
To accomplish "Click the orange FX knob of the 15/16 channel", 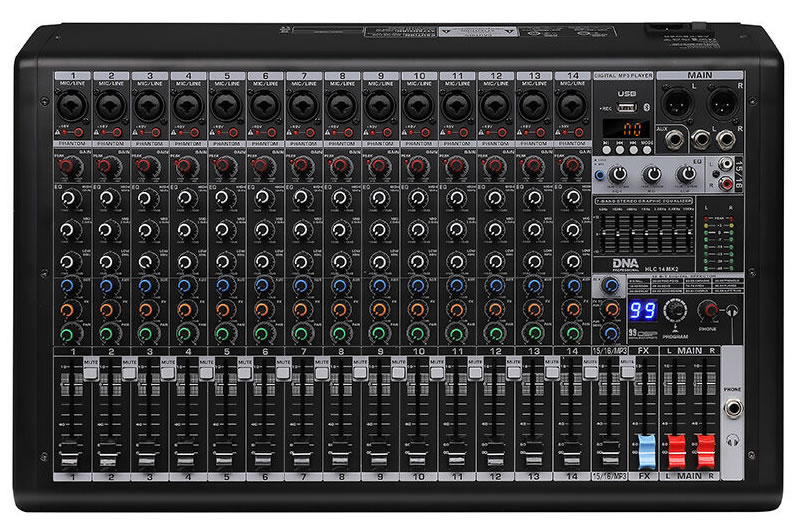I will (x=611, y=309).
